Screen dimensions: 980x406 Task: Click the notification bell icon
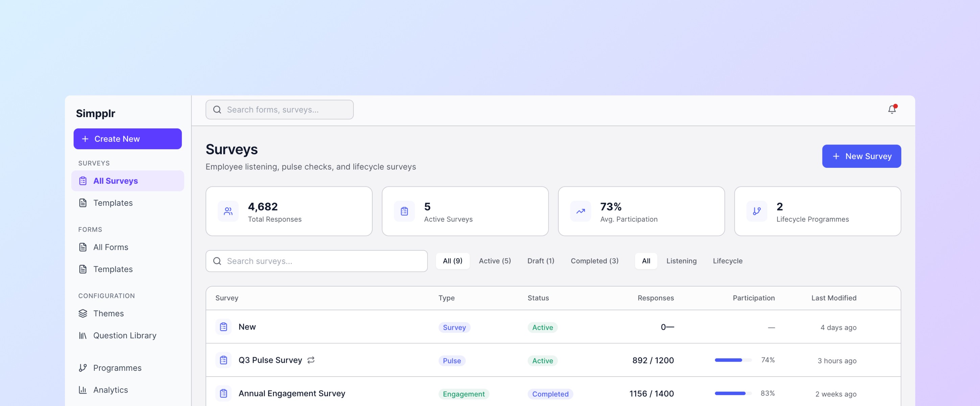(891, 110)
